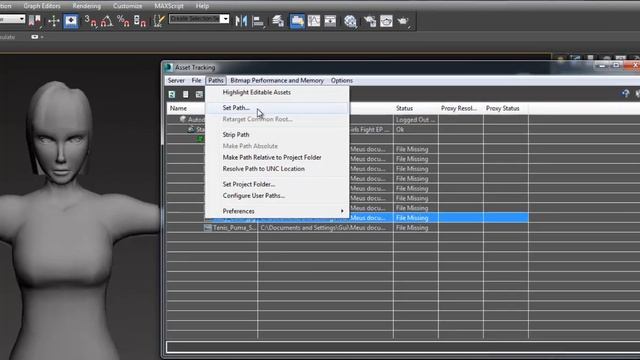Toggle the Percent Snap tool
Image resolution: width=640 pixels, height=360 pixels.
pos(123,21)
